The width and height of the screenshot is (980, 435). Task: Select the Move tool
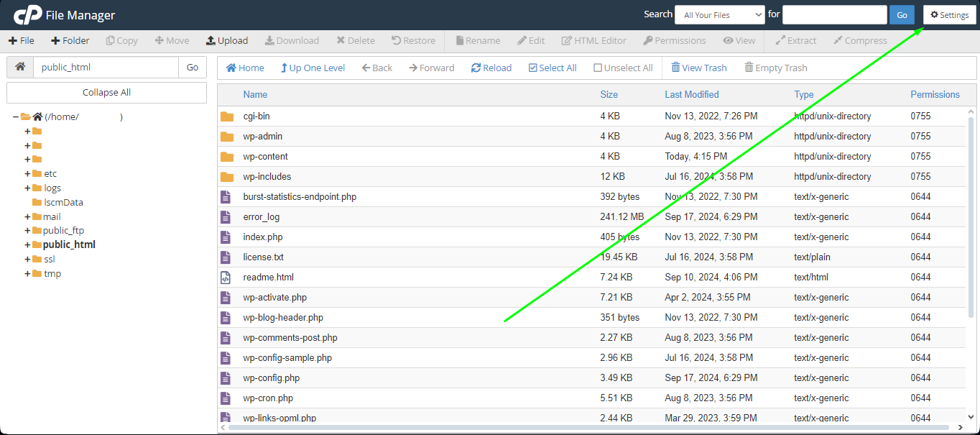(x=172, y=40)
